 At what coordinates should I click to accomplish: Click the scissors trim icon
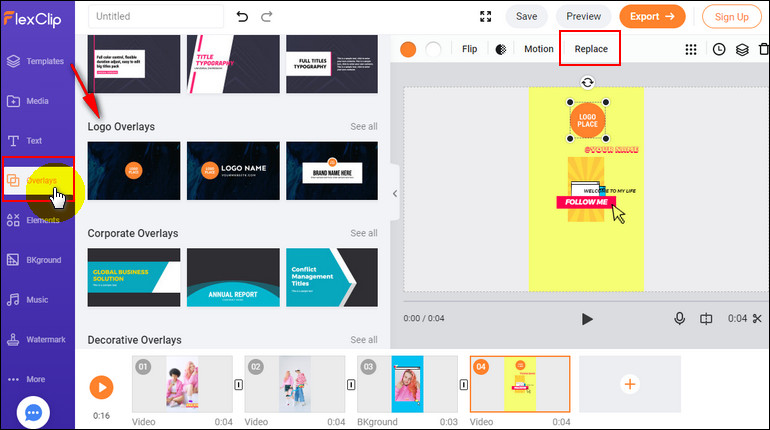coord(757,319)
